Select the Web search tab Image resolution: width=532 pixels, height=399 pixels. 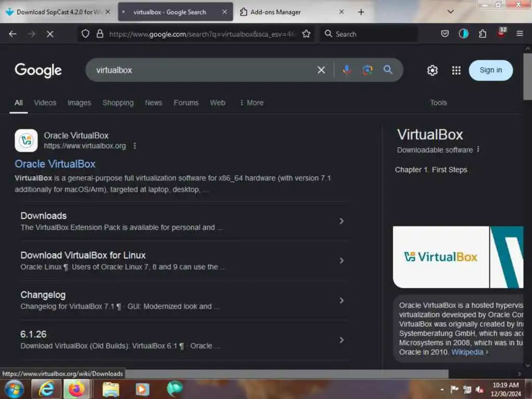point(218,103)
